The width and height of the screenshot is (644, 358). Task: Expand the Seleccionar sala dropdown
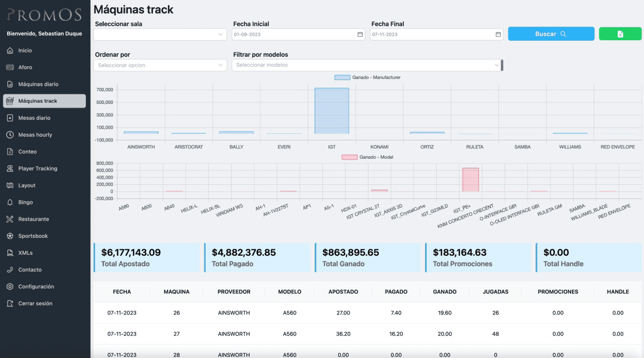click(x=160, y=35)
